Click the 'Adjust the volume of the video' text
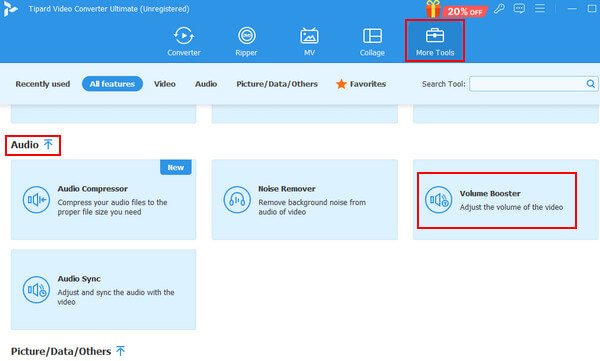600x361 pixels. (x=511, y=207)
